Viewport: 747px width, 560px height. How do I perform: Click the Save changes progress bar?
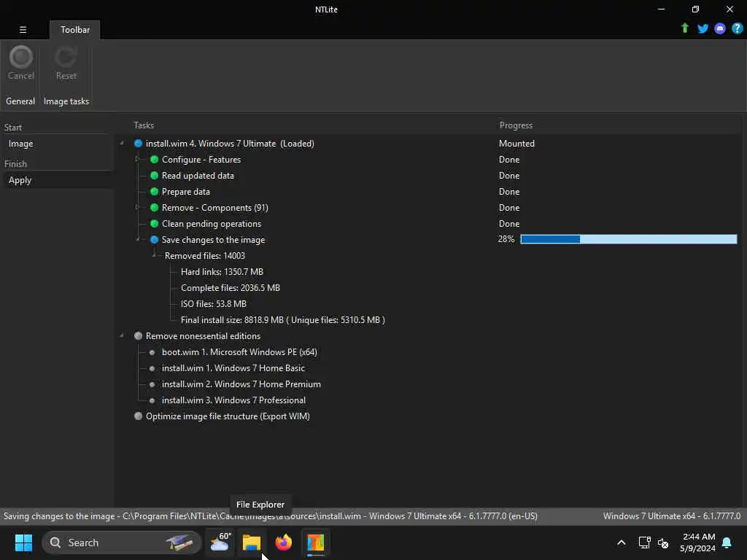(x=628, y=239)
